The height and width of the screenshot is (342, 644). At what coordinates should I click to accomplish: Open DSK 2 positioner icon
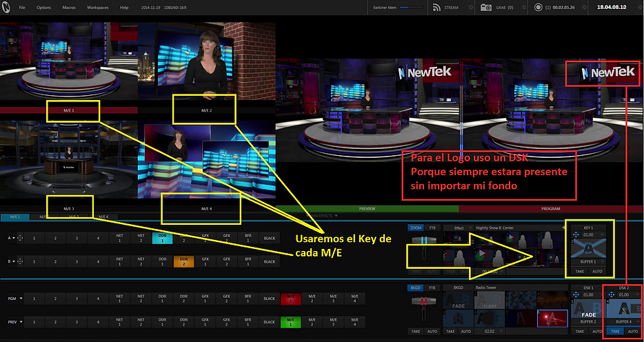(x=610, y=295)
